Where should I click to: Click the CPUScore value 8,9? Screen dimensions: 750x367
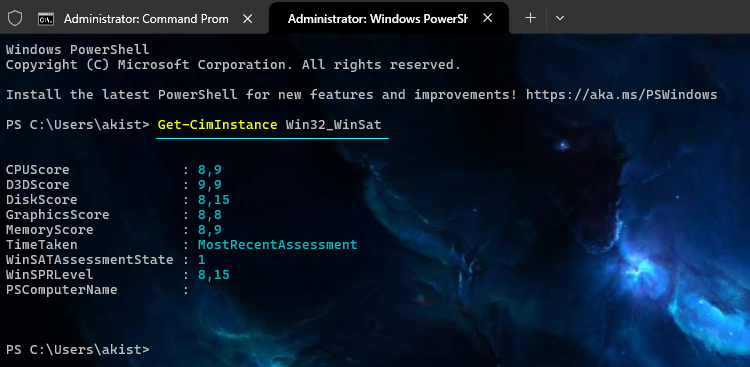pyautogui.click(x=210, y=170)
